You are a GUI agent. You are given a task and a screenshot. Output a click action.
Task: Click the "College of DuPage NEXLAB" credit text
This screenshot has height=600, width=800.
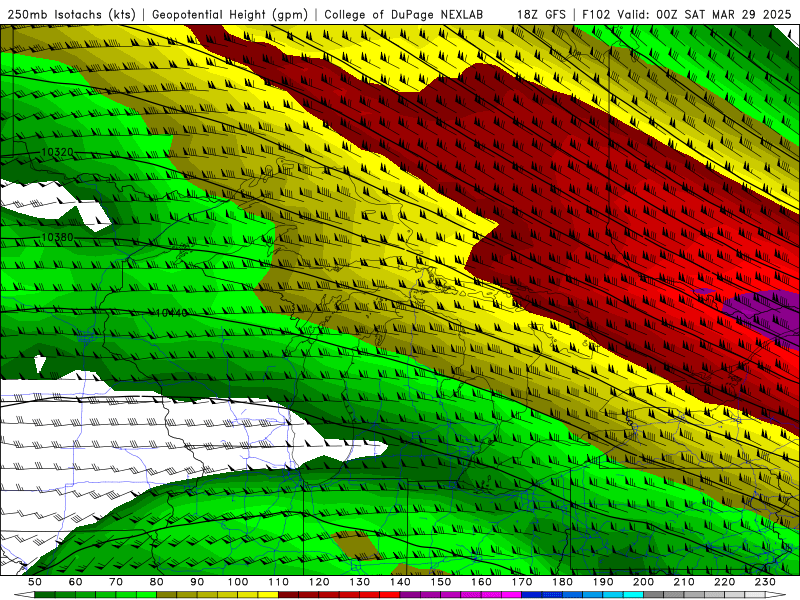tap(404, 14)
